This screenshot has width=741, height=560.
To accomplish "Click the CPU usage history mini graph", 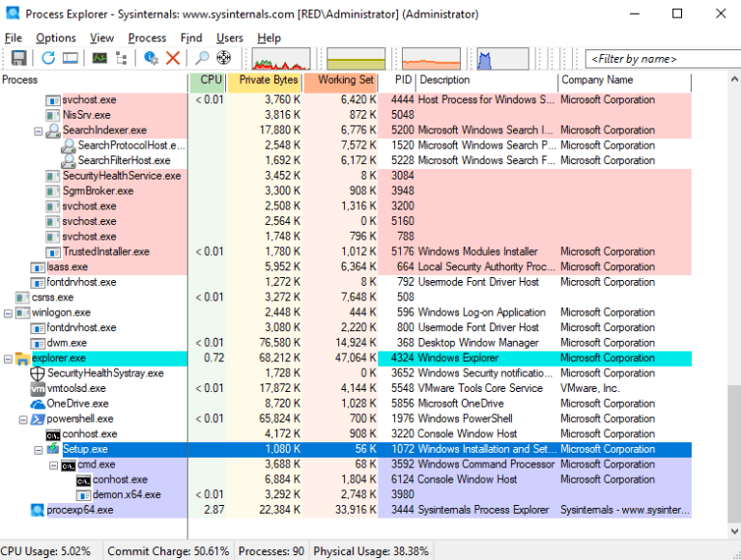I will click(x=281, y=59).
